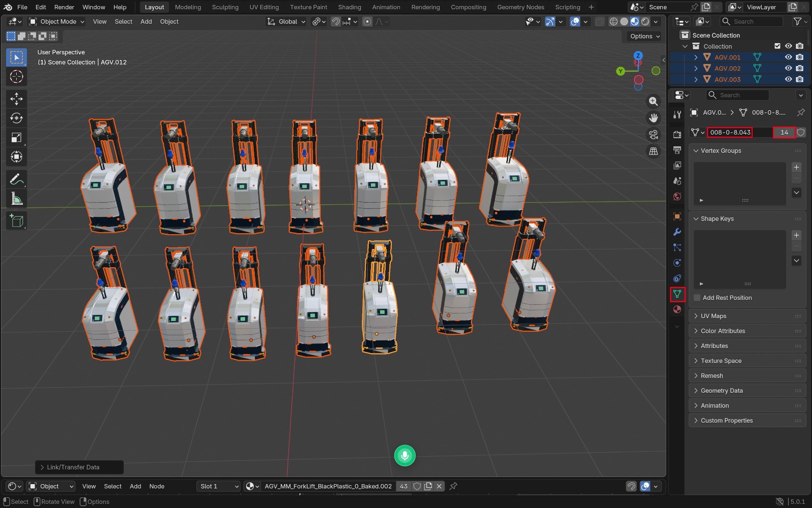The height and width of the screenshot is (508, 812).
Task: Switch to the Shading workspace tab
Action: (x=350, y=7)
